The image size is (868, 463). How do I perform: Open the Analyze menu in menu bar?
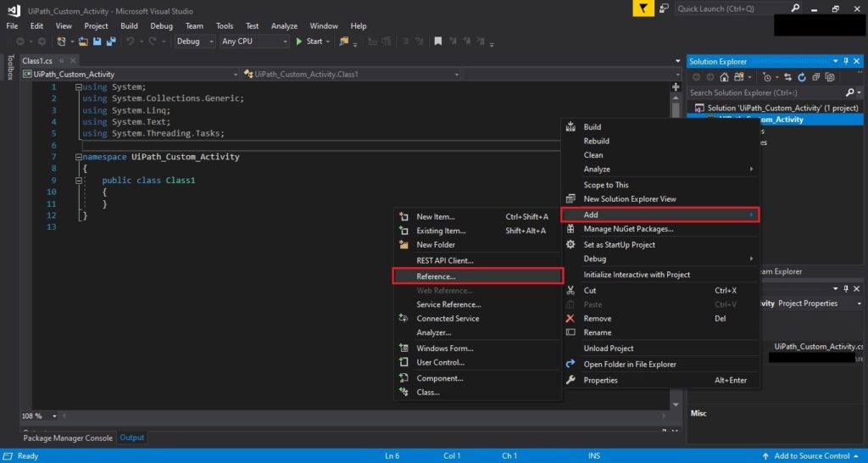(x=284, y=26)
